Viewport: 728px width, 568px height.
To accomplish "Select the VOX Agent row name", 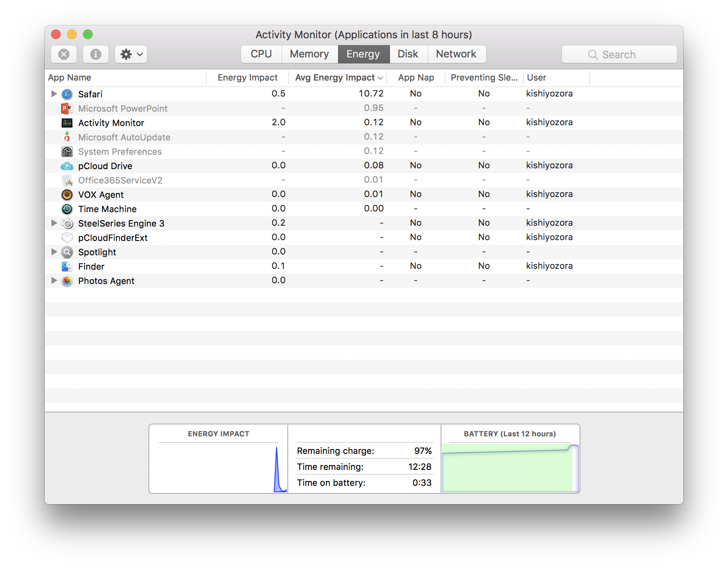I will (101, 195).
